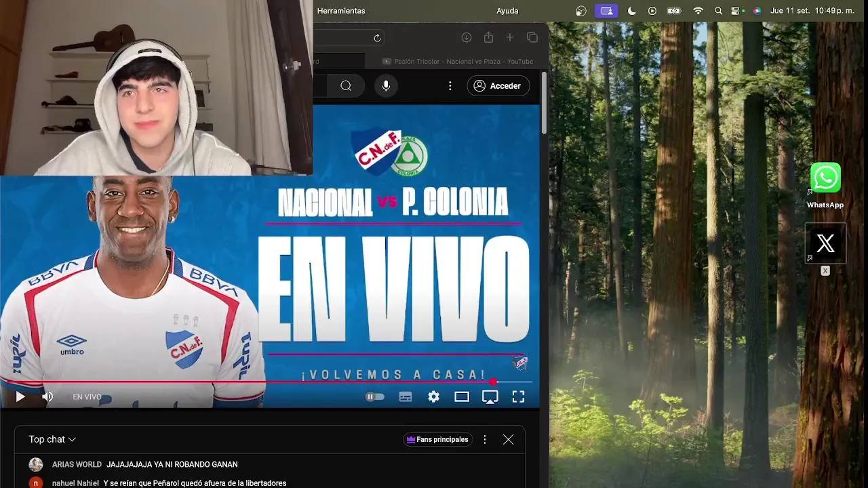This screenshot has height=488, width=868.
Task: Open Now Playing menu bar icon
Action: pyautogui.click(x=652, y=11)
